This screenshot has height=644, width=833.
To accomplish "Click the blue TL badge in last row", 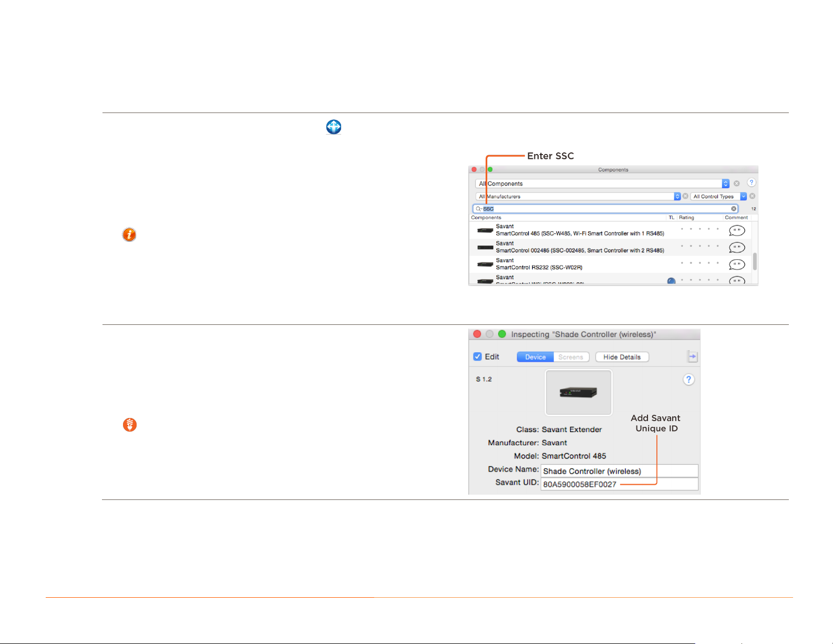I will 671,281.
